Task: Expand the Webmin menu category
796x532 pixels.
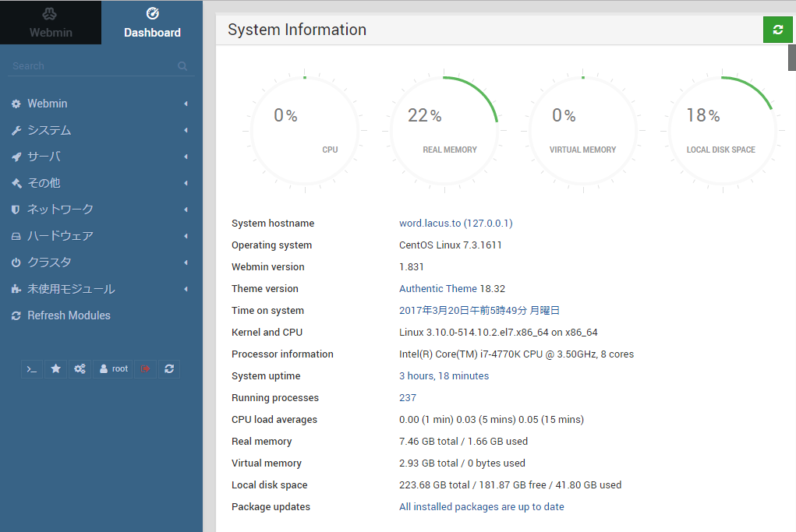Action: click(x=48, y=104)
